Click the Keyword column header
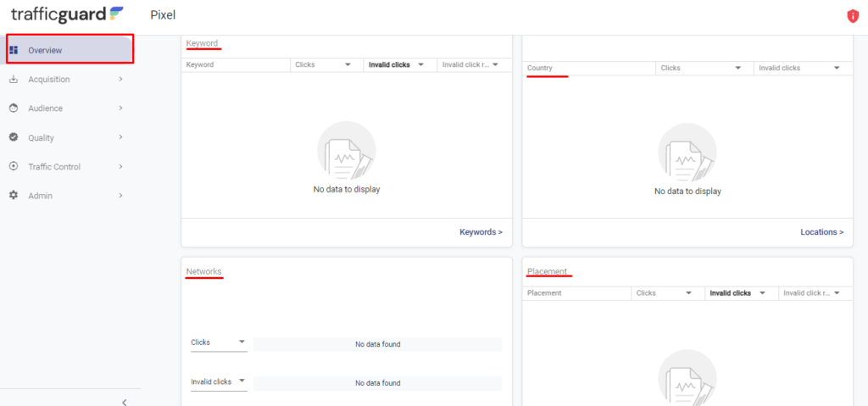 tap(200, 64)
